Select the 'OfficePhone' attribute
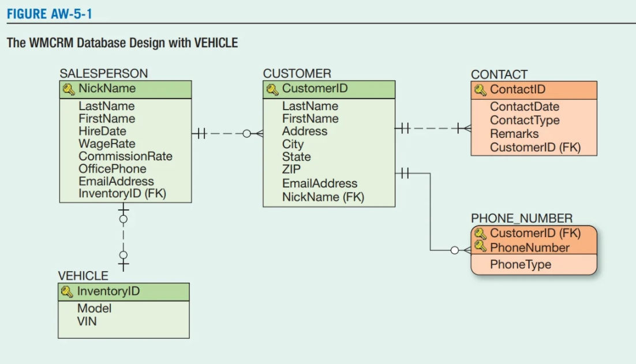Image resolution: width=636 pixels, height=364 pixels. [113, 169]
